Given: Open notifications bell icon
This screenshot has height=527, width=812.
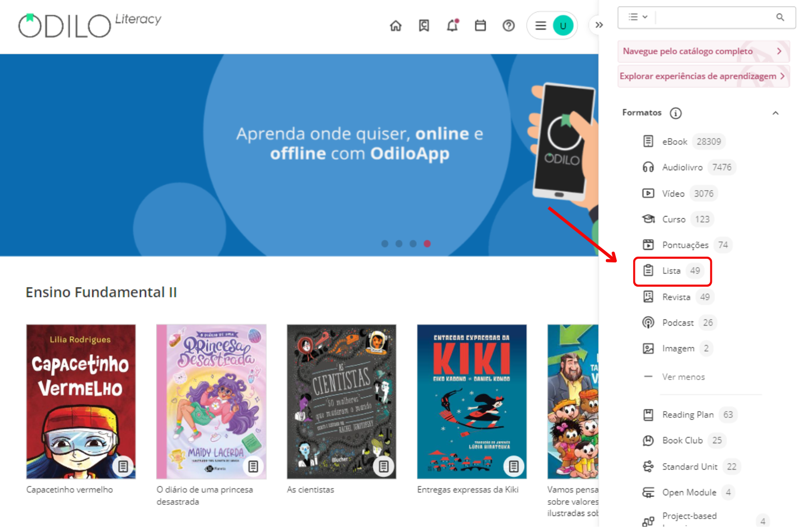Looking at the screenshot, I should (452, 25).
